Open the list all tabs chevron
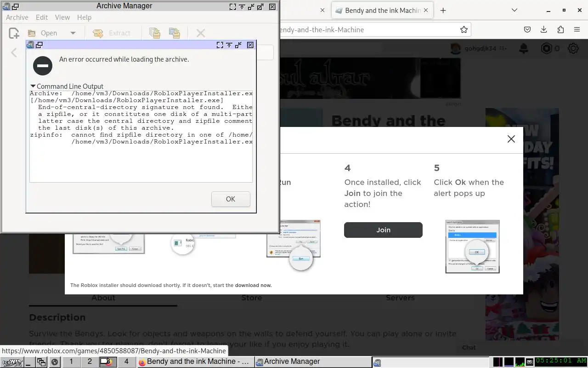588x368 pixels. pyautogui.click(x=514, y=11)
